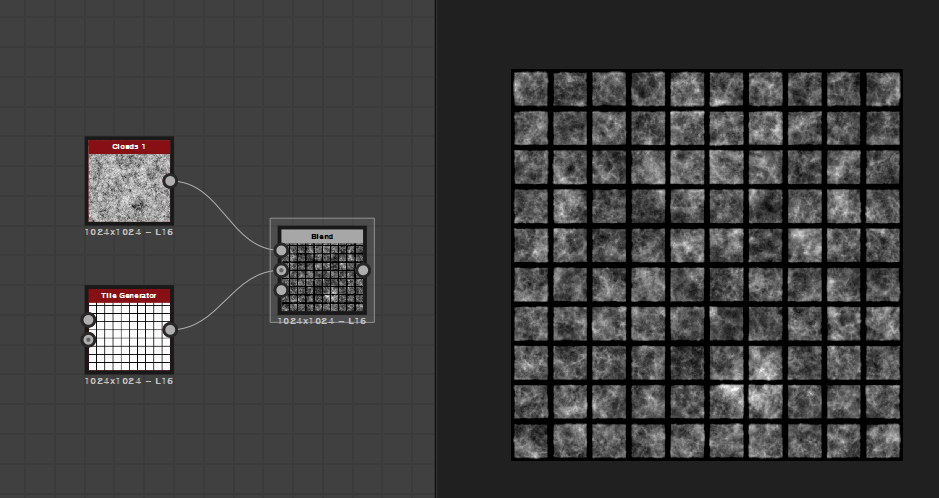This screenshot has width=939, height=498.
Task: Select the Tile Generator node thumbnail
Action: click(129, 336)
